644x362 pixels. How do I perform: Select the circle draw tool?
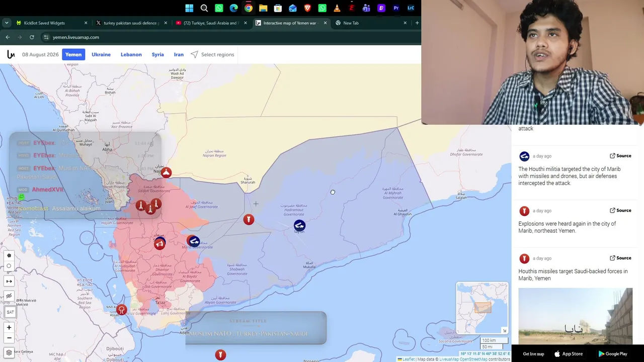click(x=9, y=266)
